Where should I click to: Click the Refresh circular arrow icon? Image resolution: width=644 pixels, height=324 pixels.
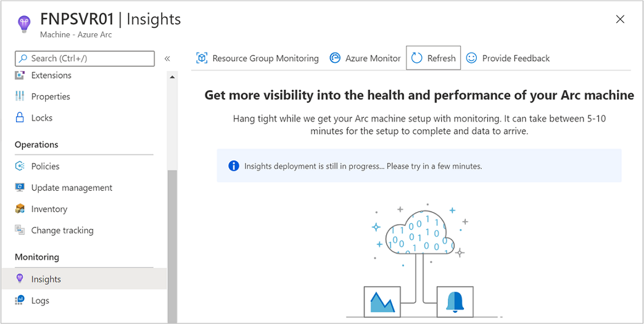click(417, 58)
